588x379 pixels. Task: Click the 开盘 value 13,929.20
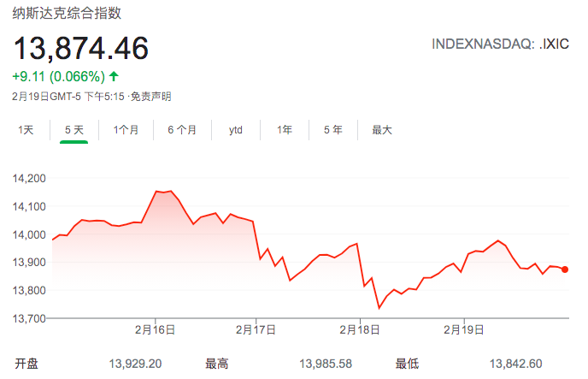[137, 364]
